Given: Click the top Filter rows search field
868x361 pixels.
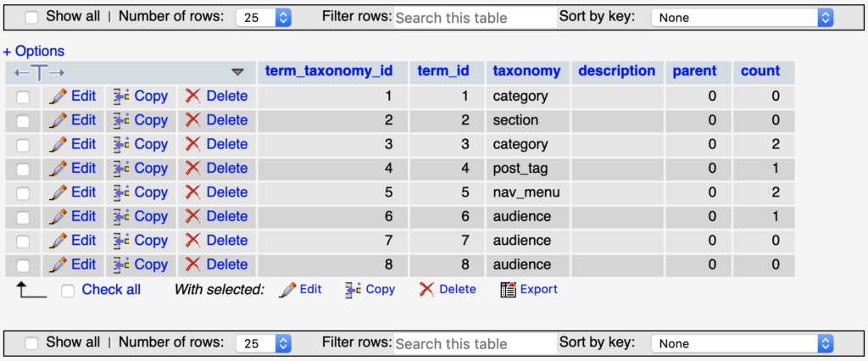Looking at the screenshot, I should [x=475, y=18].
